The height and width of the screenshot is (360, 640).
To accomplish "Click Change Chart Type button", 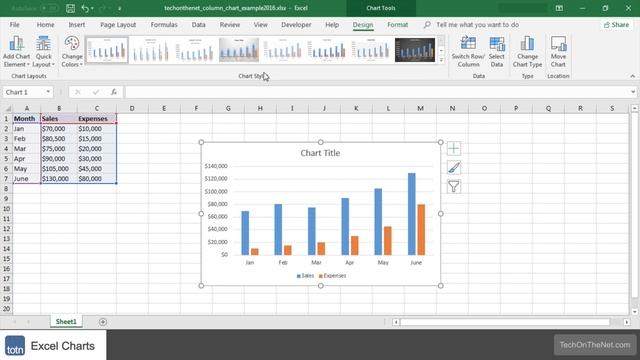I will (527, 51).
